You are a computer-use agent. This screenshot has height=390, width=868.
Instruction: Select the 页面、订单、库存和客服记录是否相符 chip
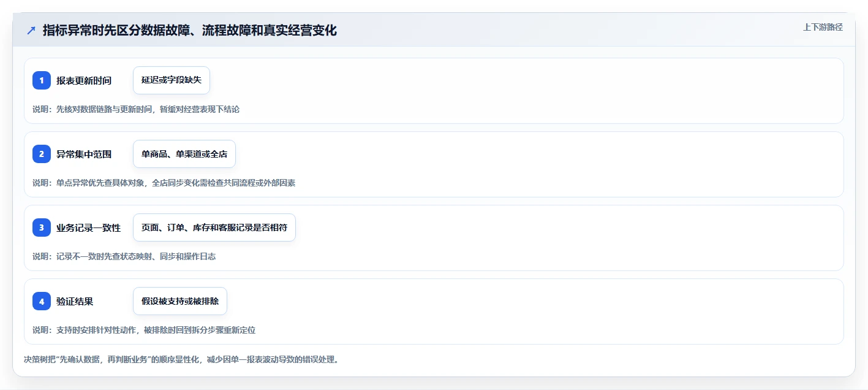click(214, 227)
